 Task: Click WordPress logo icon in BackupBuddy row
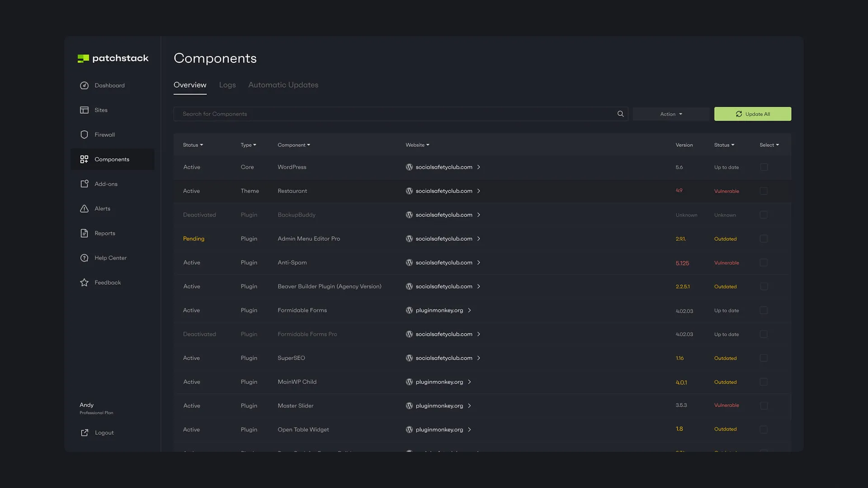409,215
